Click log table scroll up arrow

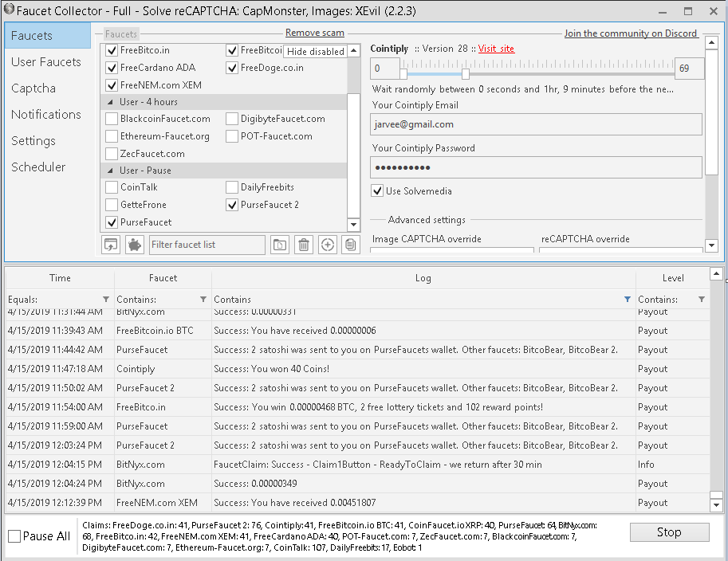(716, 274)
